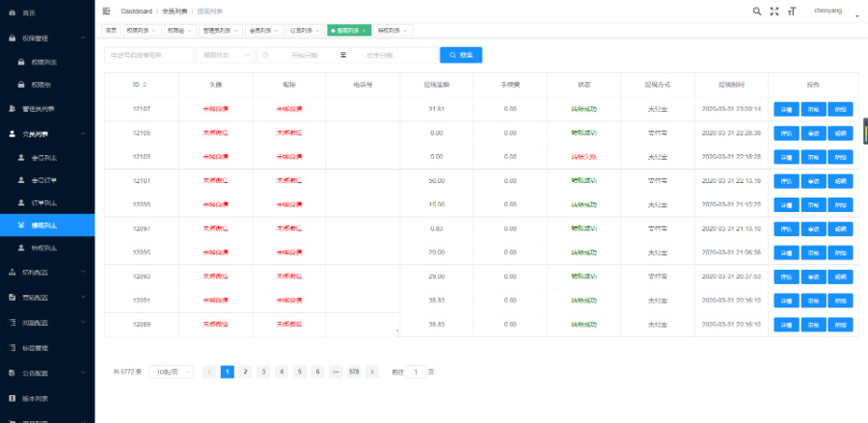868x423 pixels.
Task: Switch to the 首页 tab in the tab bar
Action: (x=111, y=31)
